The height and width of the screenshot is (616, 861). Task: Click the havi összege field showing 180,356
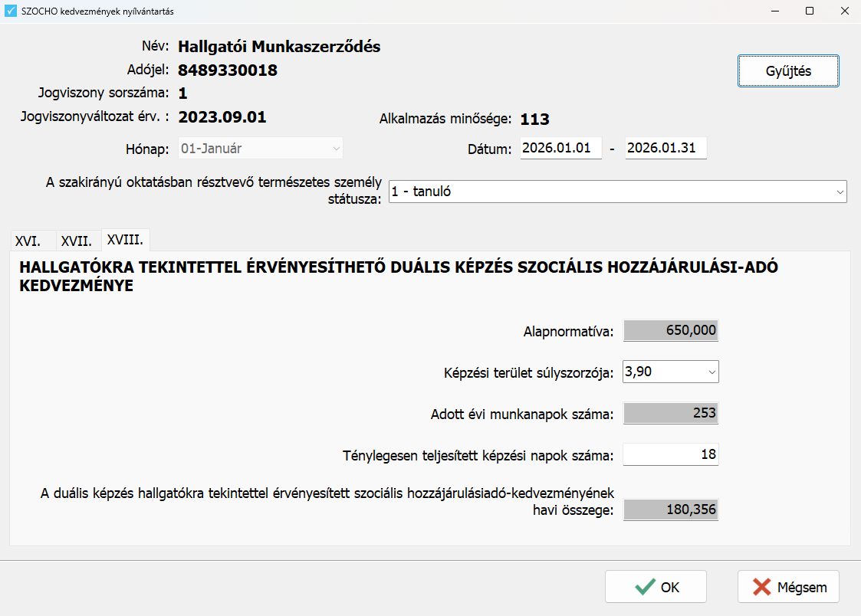tap(671, 510)
